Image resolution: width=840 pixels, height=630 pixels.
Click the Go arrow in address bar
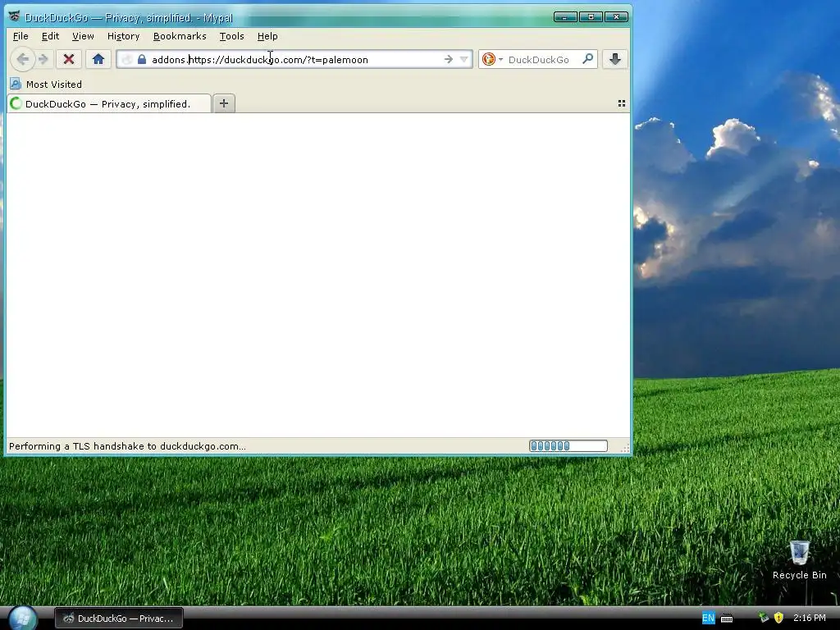click(x=449, y=59)
